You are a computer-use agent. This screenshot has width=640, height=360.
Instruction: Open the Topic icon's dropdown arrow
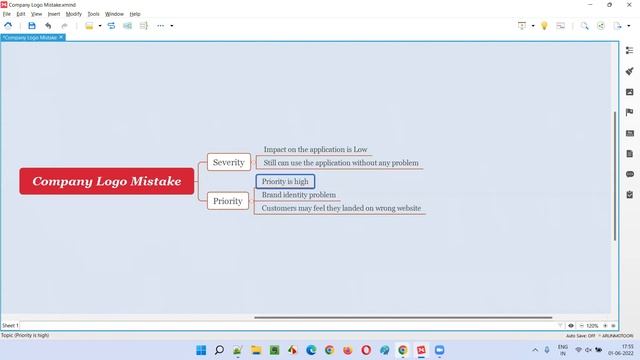100,26
